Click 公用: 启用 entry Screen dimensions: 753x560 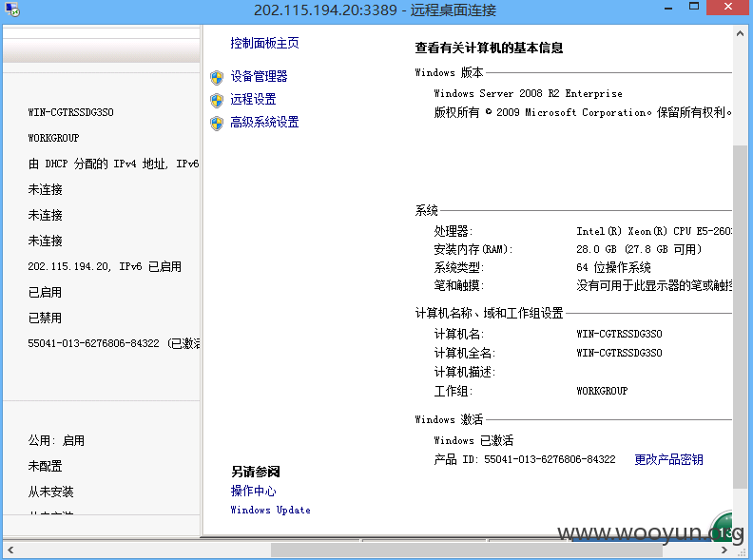[x=56, y=440]
